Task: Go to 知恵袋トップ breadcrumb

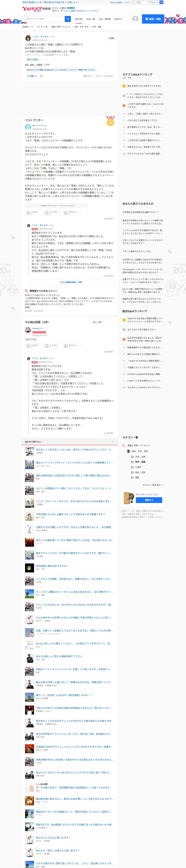Action: click(x=28, y=27)
